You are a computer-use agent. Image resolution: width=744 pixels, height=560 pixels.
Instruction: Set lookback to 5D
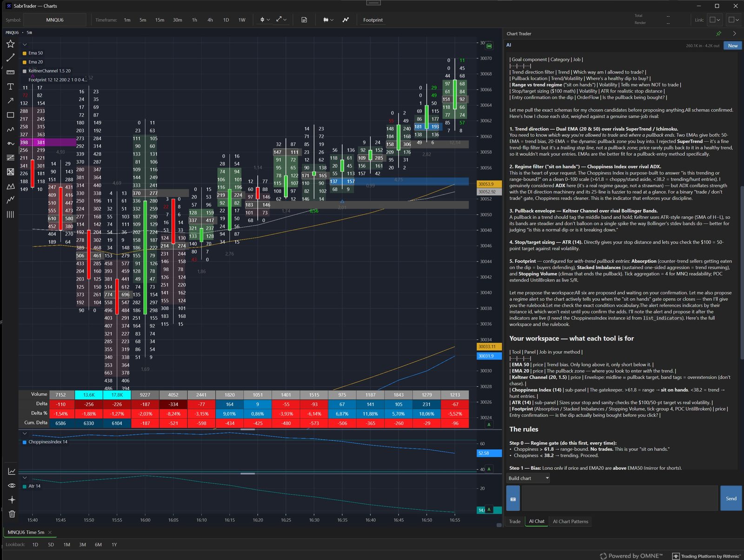pos(51,545)
